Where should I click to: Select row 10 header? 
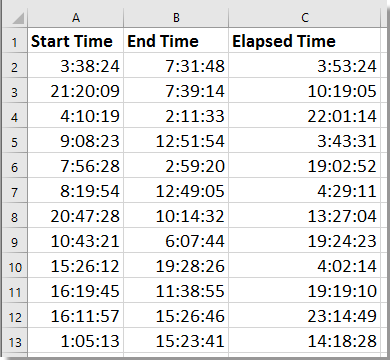(15, 266)
